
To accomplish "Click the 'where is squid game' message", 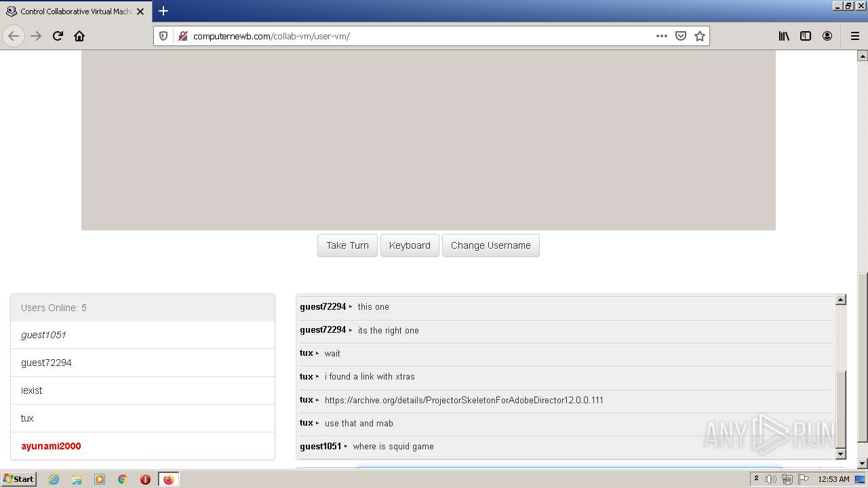I will 393,447.
